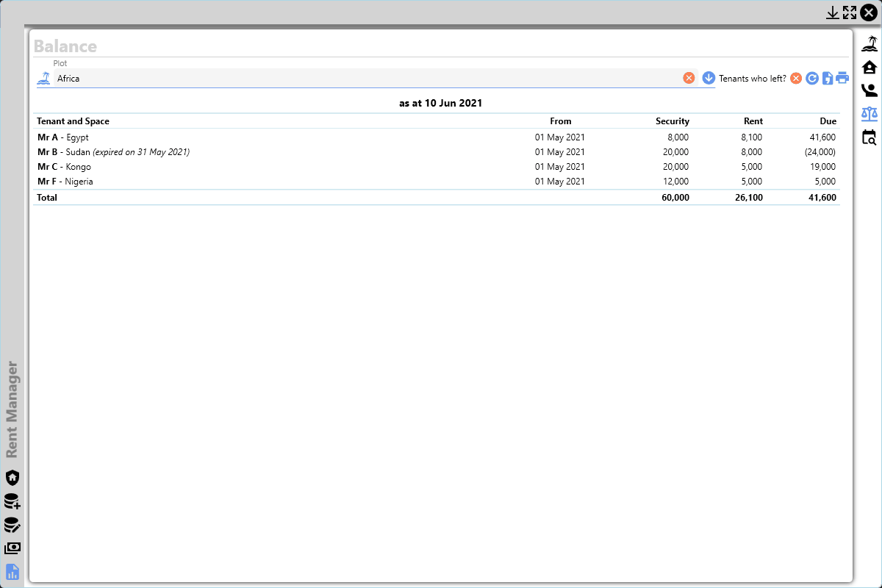The width and height of the screenshot is (882, 588).
Task: Select the plot island icon at sidebar top
Action: 870,42
